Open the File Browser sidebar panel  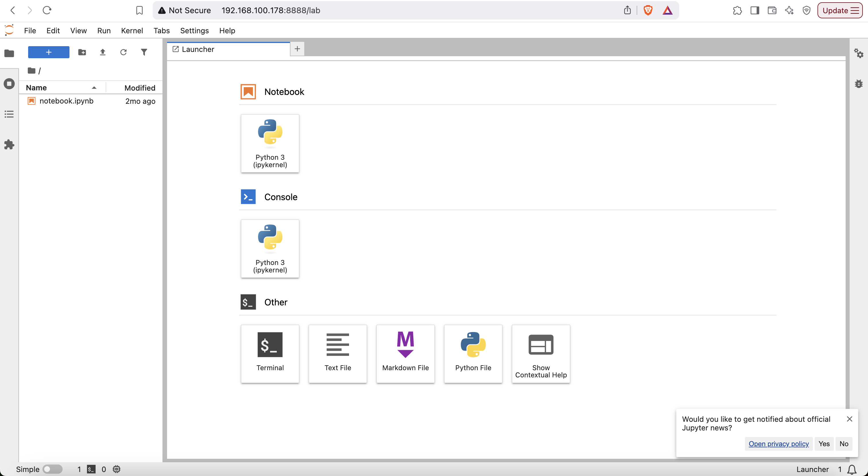[x=9, y=53]
